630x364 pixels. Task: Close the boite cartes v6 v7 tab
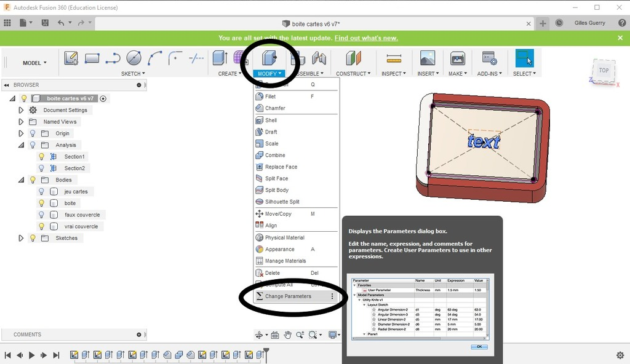pos(528,24)
